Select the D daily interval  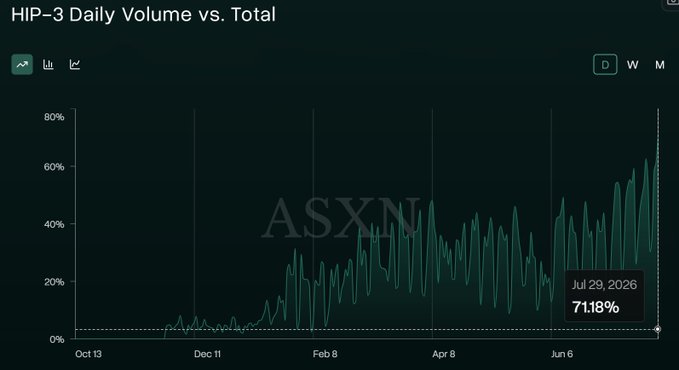[605, 65]
